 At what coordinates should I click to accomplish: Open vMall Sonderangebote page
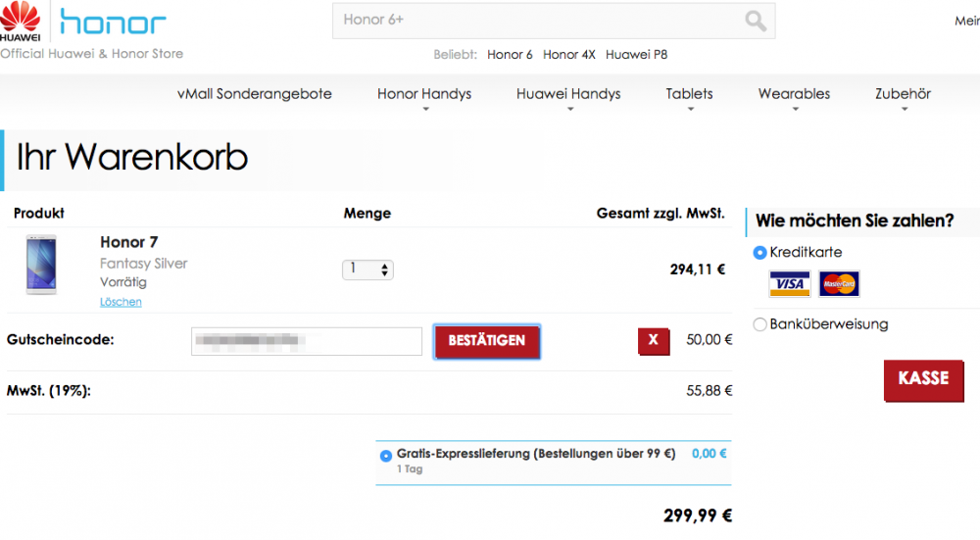255,94
